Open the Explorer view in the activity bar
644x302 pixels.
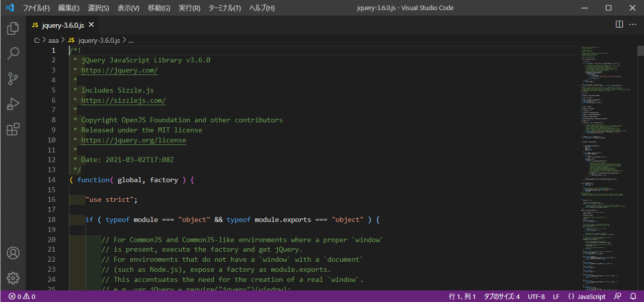(13, 29)
